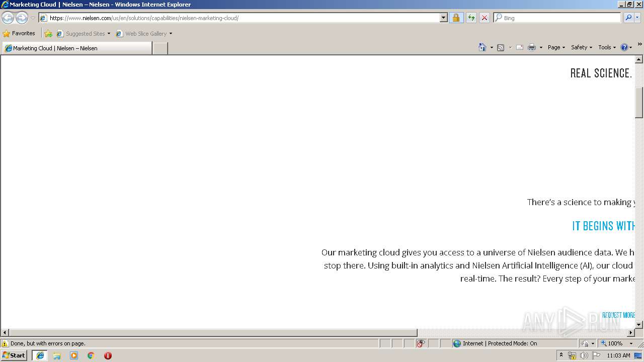Show more command bar items chevron

pos(639,44)
